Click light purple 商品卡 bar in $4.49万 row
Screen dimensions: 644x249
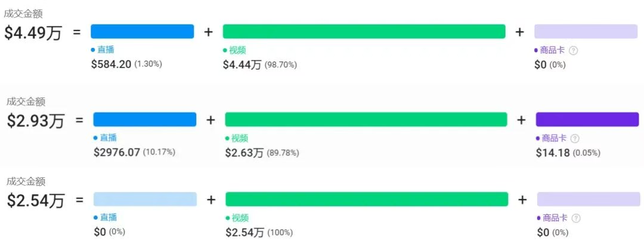tap(586, 32)
